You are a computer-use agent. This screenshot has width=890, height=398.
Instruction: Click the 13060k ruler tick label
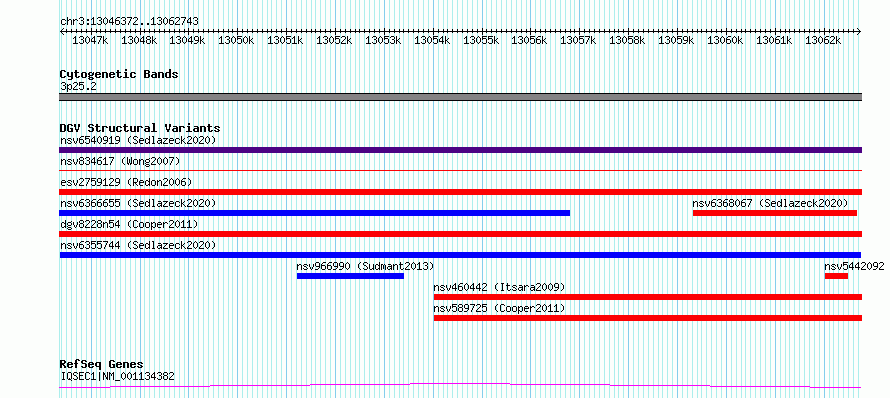pyautogui.click(x=725, y=40)
